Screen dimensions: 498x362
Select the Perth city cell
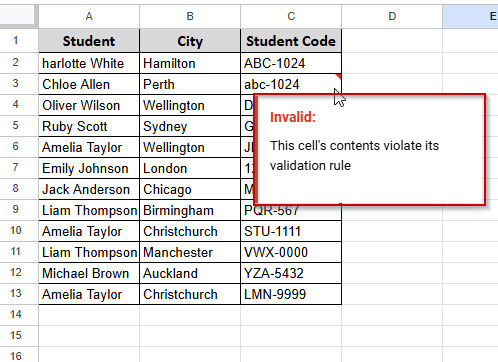190,84
